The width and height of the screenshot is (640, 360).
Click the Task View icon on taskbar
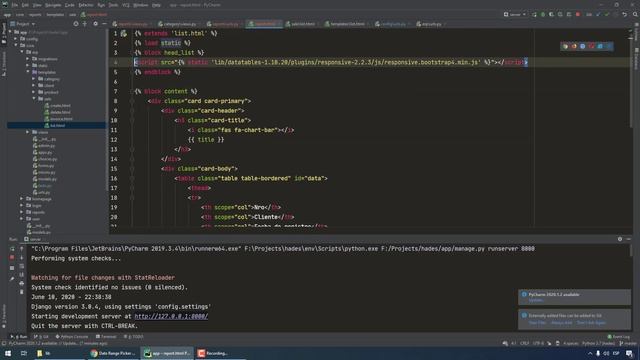pyautogui.click(x=23, y=353)
